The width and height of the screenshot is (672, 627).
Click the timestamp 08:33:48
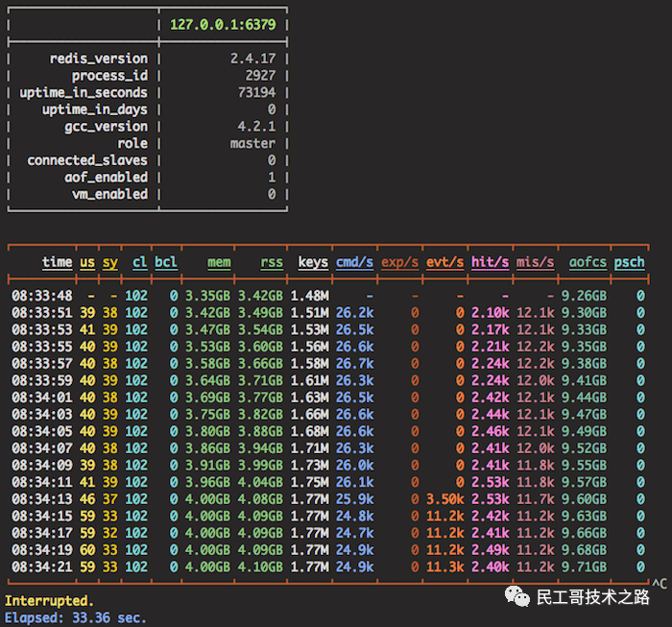coord(42,296)
